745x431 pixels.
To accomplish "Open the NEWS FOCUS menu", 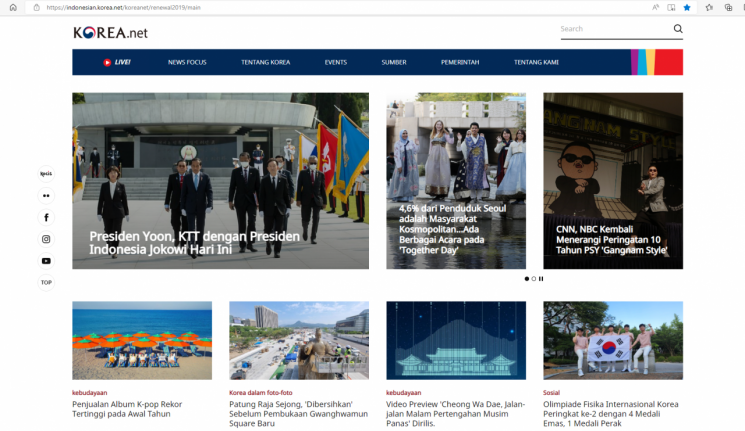I will pyautogui.click(x=187, y=62).
